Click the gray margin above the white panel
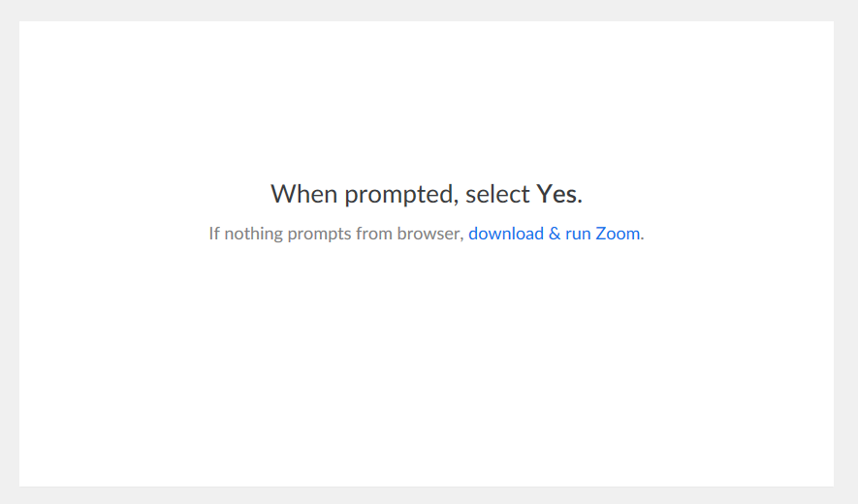This screenshot has width=858, height=504. (429, 11)
